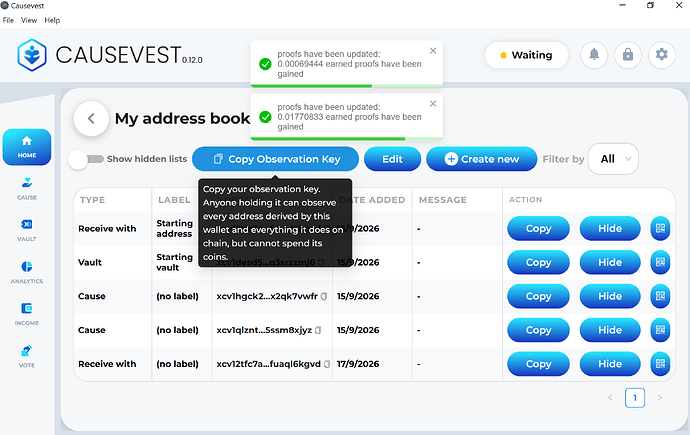
Task: Show QR code for Starting address row
Action: pos(660,228)
